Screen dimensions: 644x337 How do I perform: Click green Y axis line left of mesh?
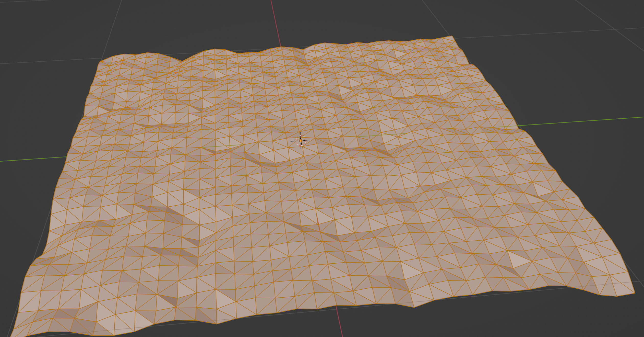(x=33, y=159)
